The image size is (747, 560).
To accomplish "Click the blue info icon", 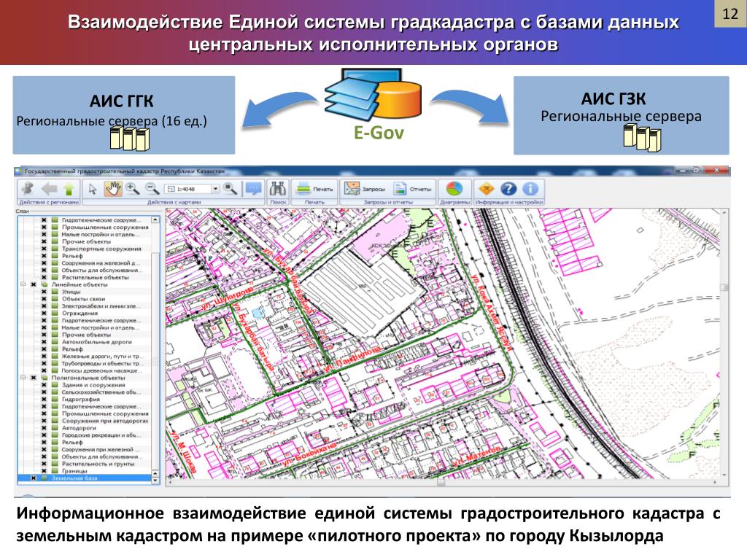I will 531,189.
